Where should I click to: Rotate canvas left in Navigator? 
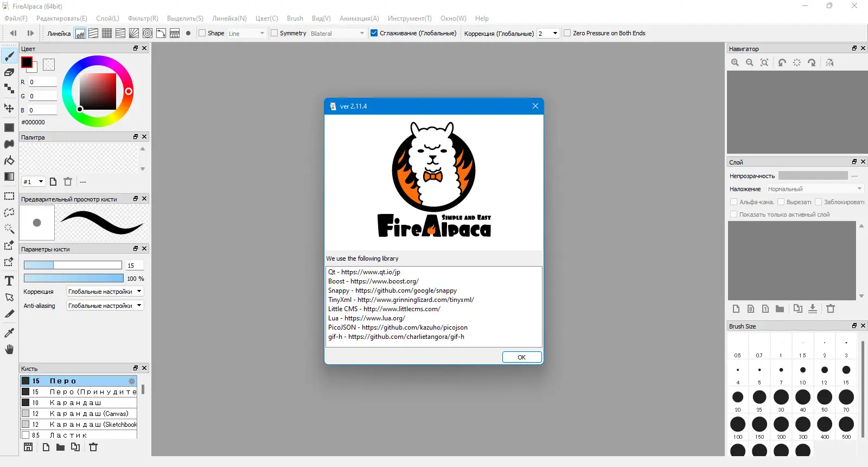click(782, 62)
